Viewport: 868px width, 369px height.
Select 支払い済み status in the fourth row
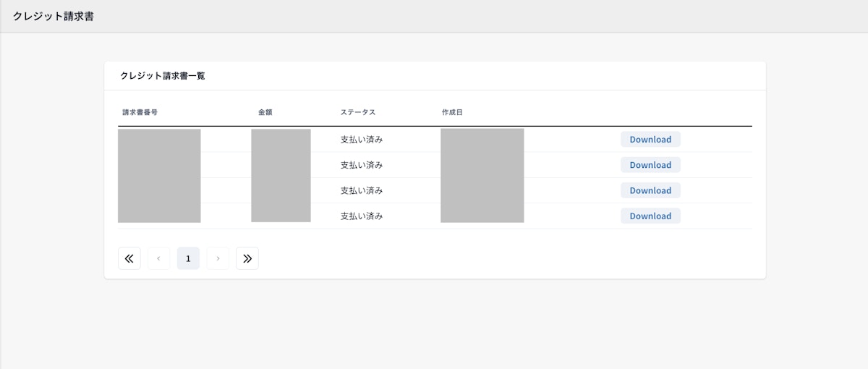click(x=362, y=216)
